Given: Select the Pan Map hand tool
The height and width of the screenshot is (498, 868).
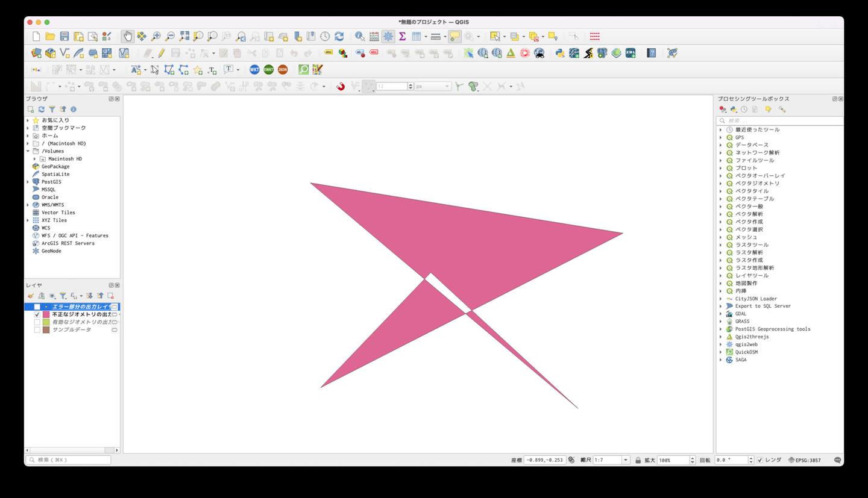Looking at the screenshot, I should pyautogui.click(x=128, y=37).
